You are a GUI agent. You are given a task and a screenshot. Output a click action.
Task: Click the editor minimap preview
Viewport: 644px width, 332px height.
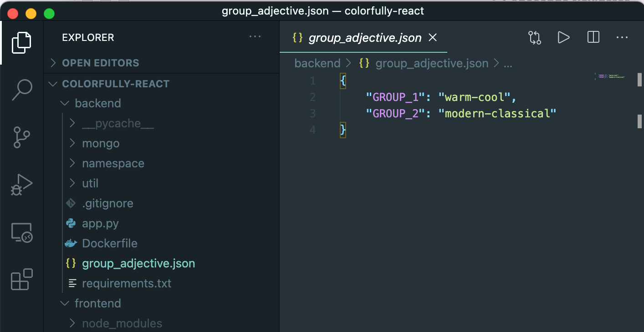[x=610, y=76]
